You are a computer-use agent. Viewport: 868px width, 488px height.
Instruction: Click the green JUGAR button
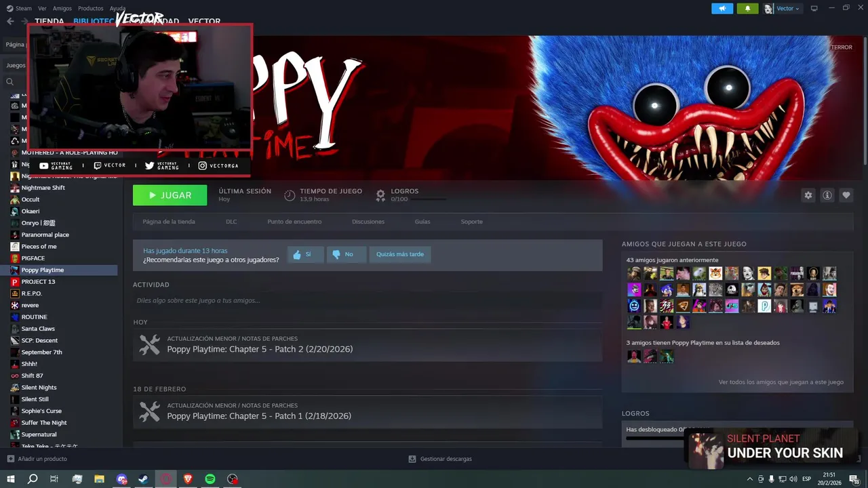click(x=170, y=195)
